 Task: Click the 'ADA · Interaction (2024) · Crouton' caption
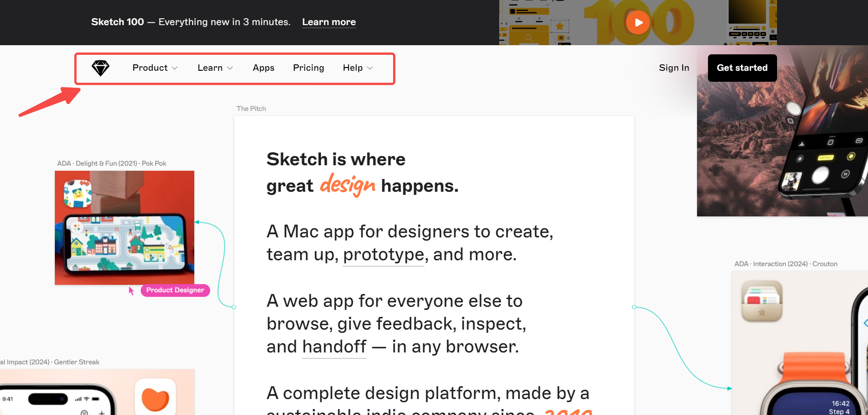(786, 264)
